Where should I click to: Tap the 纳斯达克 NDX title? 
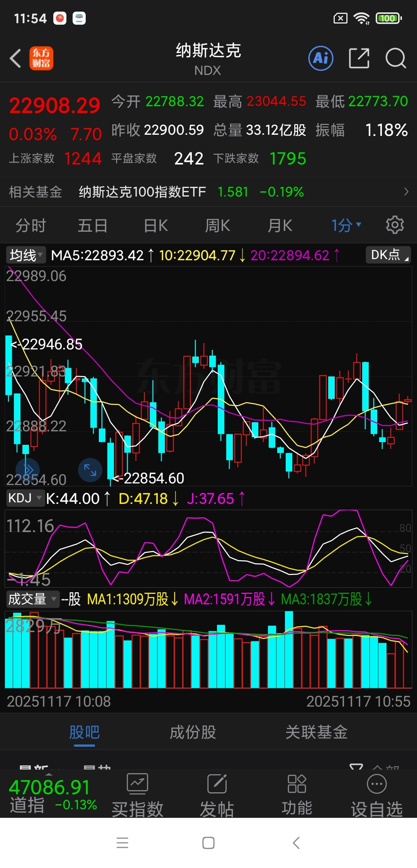(x=208, y=59)
